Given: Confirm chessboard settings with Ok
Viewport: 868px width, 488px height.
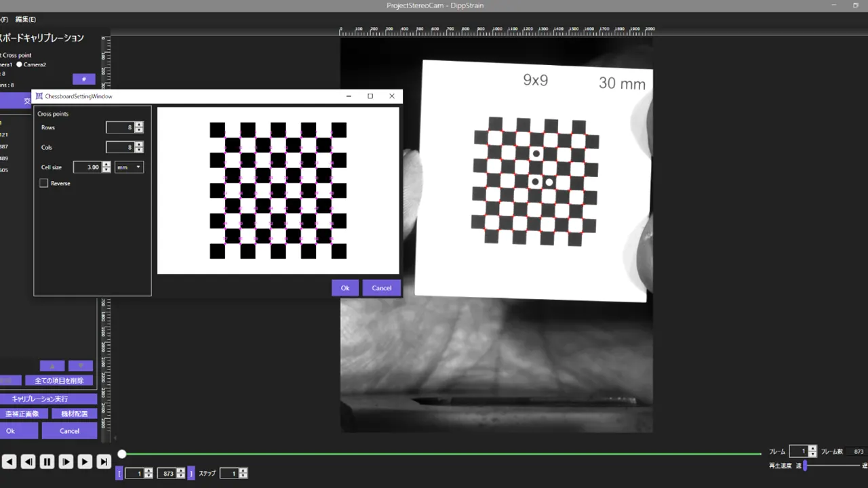Looking at the screenshot, I should point(345,288).
